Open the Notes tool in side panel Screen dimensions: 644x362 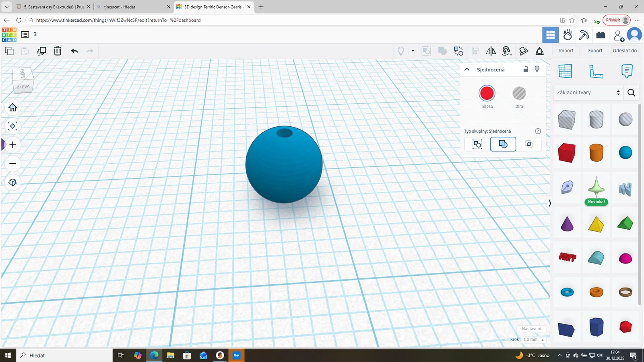pyautogui.click(x=627, y=71)
